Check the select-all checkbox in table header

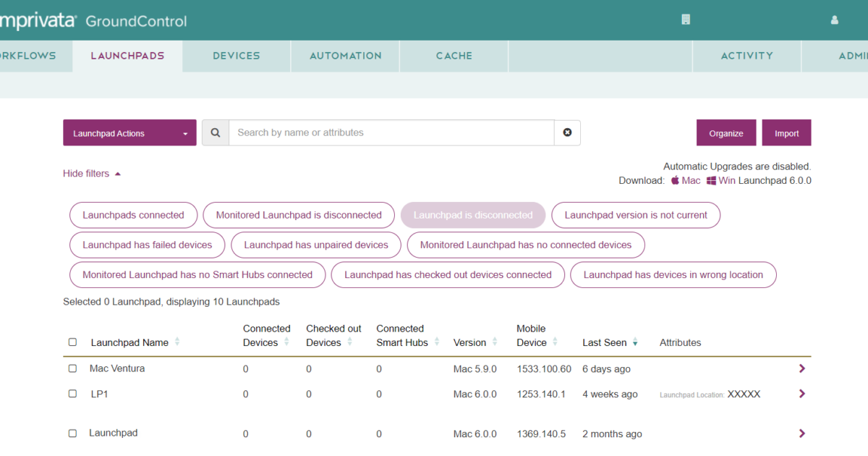72,342
